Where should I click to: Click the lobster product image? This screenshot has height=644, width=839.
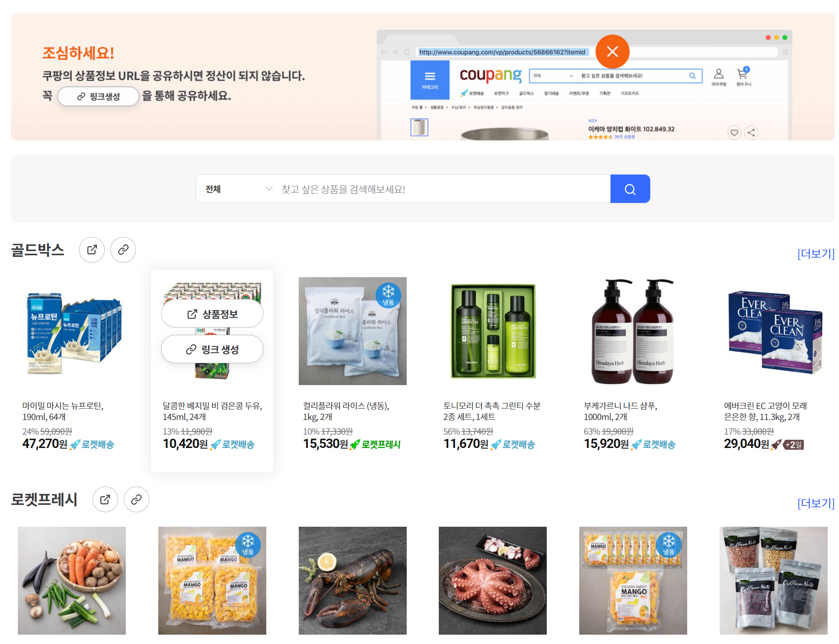(352, 580)
